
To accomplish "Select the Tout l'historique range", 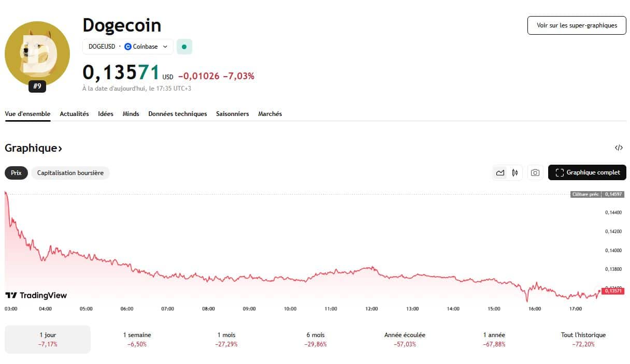I will tap(583, 339).
